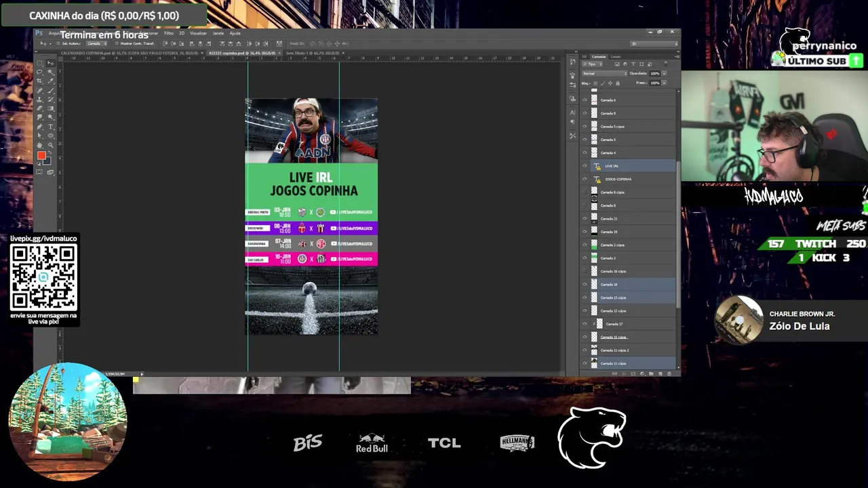The width and height of the screenshot is (868, 488).
Task: Open the Preench. fill slider arrow
Action: tap(664, 83)
